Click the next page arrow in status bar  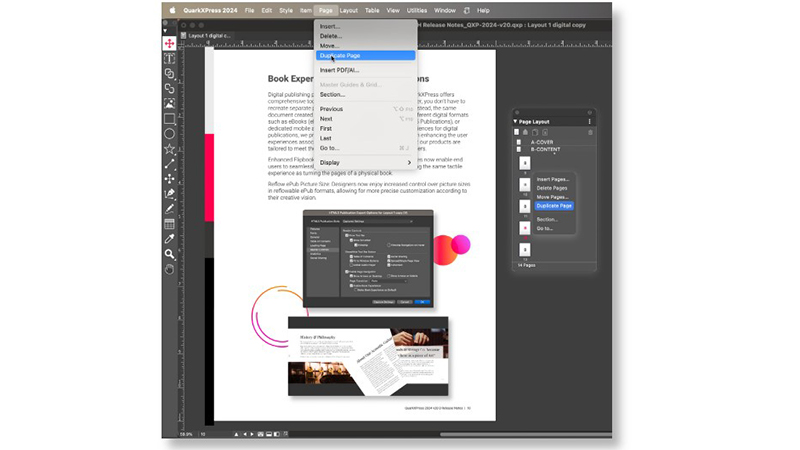pos(252,434)
